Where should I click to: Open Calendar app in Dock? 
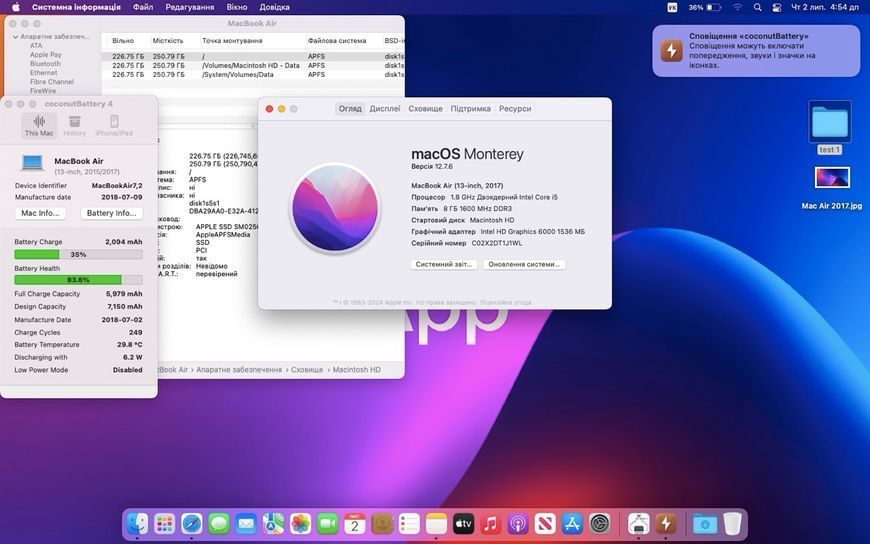pyautogui.click(x=355, y=523)
